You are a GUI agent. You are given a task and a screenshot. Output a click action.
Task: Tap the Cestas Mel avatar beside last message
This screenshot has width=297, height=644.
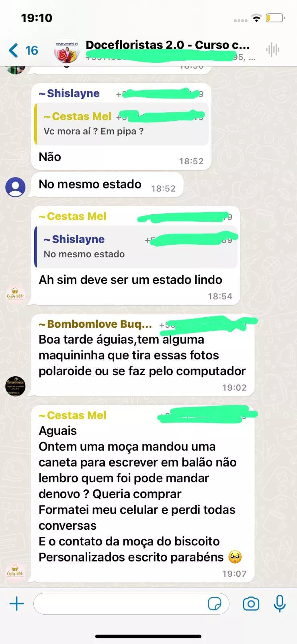coord(15,572)
